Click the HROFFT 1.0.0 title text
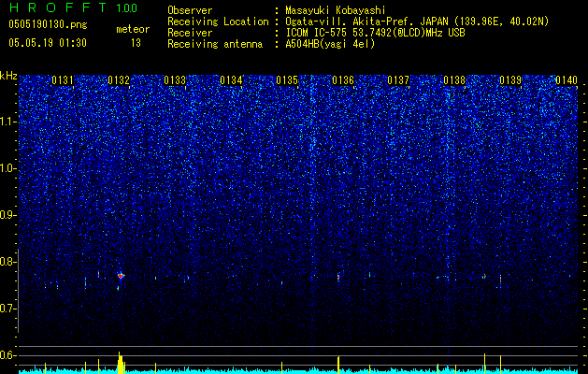Image resolution: width=588 pixels, height=374 pixels. [x=73, y=7]
